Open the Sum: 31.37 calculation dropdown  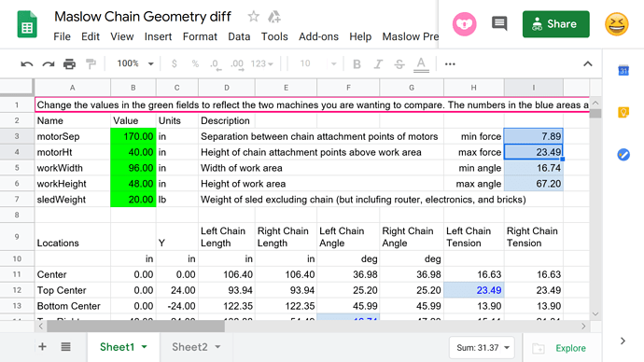pyautogui.click(x=482, y=348)
